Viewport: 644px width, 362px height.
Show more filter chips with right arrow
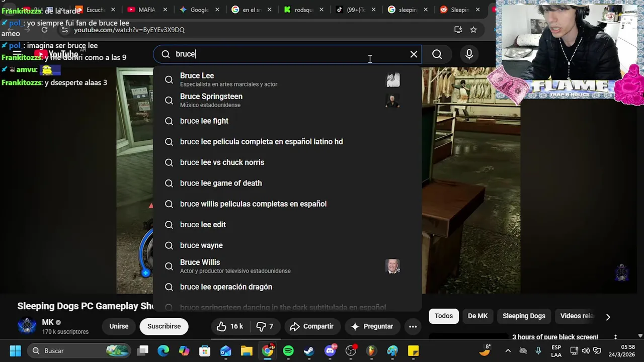[x=608, y=317]
